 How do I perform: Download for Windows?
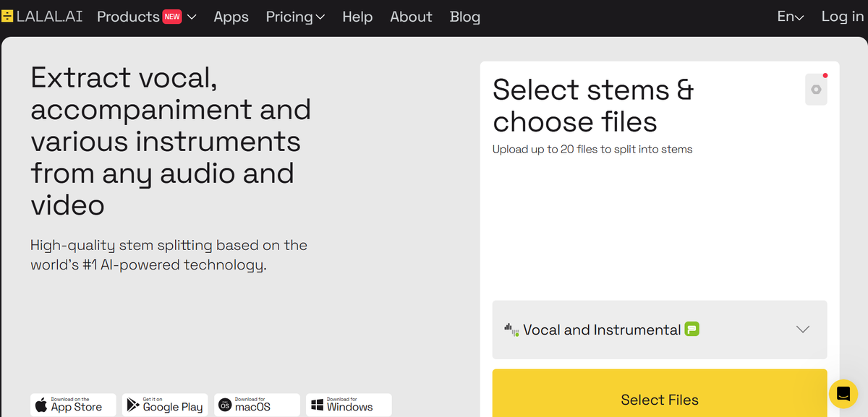pyautogui.click(x=349, y=405)
